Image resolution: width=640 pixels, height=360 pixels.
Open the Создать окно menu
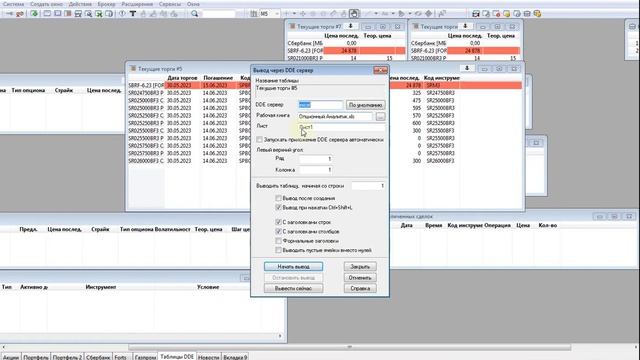47,4
